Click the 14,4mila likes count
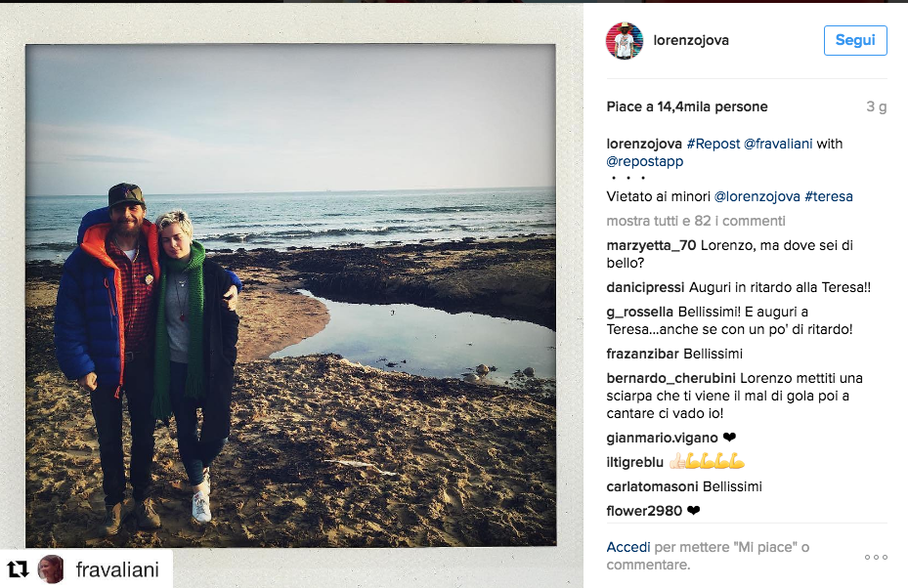 tap(687, 107)
